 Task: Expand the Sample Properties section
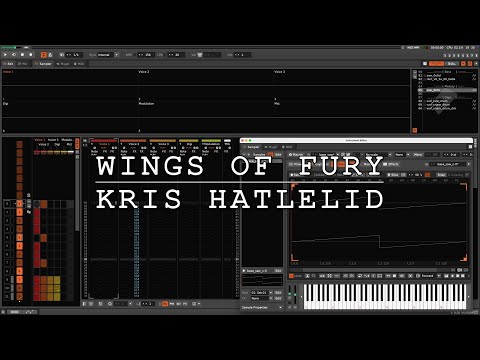pyautogui.click(x=262, y=307)
